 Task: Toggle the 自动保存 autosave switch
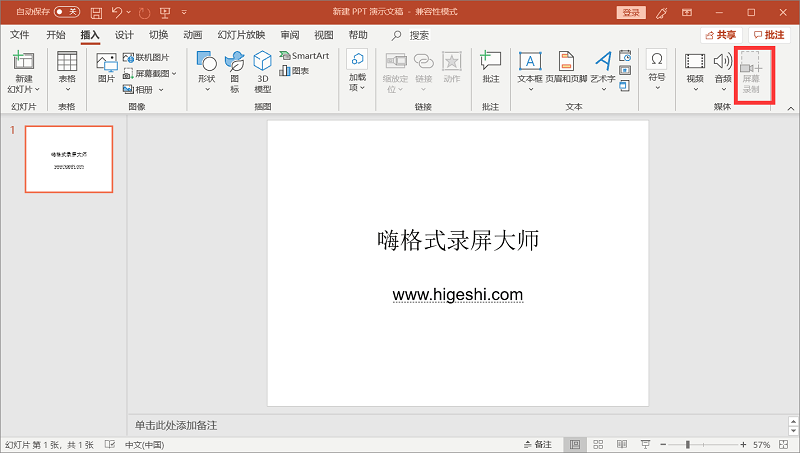67,12
